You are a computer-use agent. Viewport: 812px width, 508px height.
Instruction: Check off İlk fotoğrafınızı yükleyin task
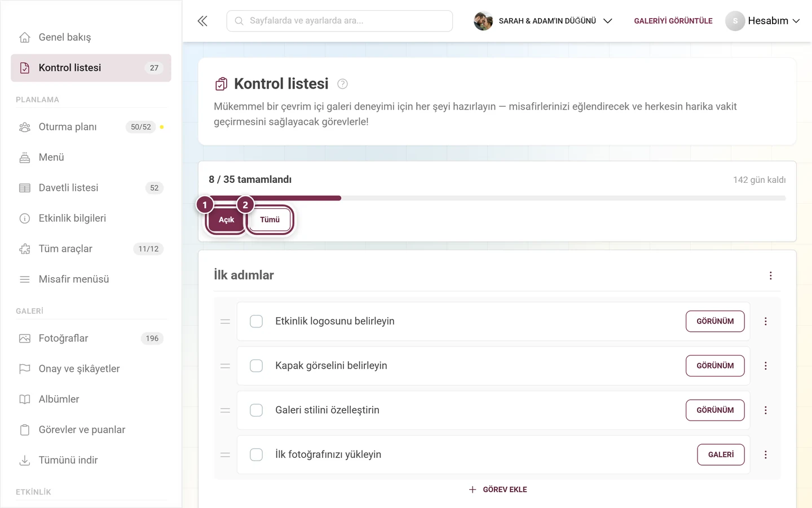coord(257,455)
